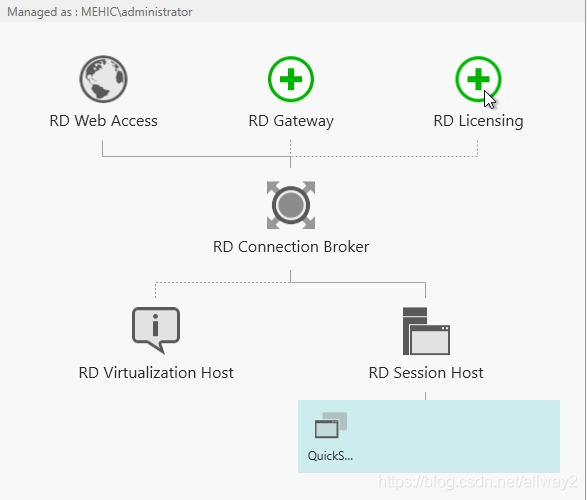587x500 pixels.
Task: Select the RD Session Host server icon
Action: [x=426, y=331]
